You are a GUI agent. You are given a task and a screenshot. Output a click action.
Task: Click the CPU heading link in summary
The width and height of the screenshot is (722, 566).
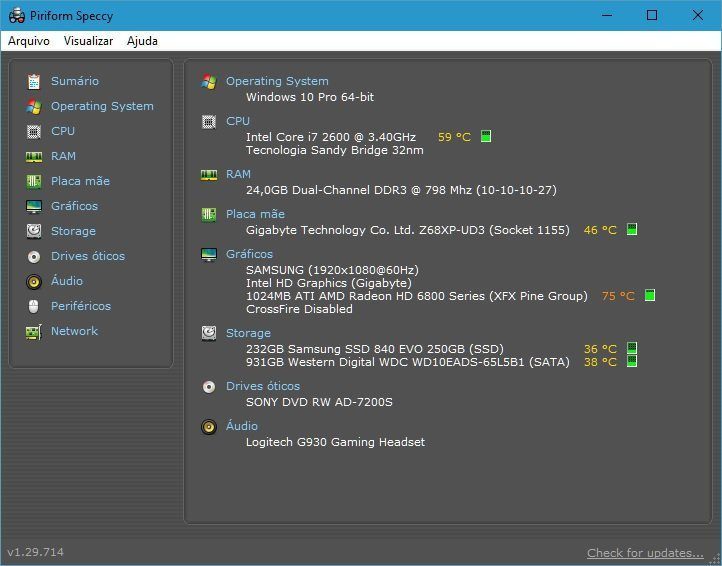[238, 121]
